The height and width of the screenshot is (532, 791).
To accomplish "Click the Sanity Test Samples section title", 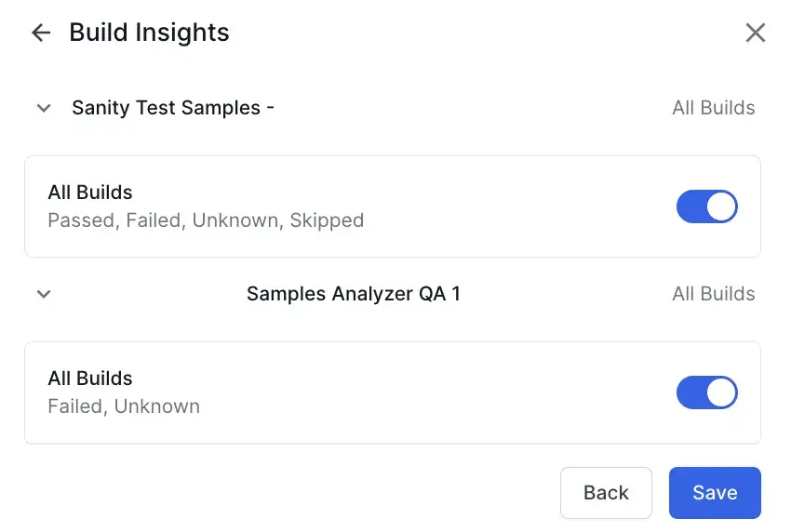I will click(x=166, y=108).
